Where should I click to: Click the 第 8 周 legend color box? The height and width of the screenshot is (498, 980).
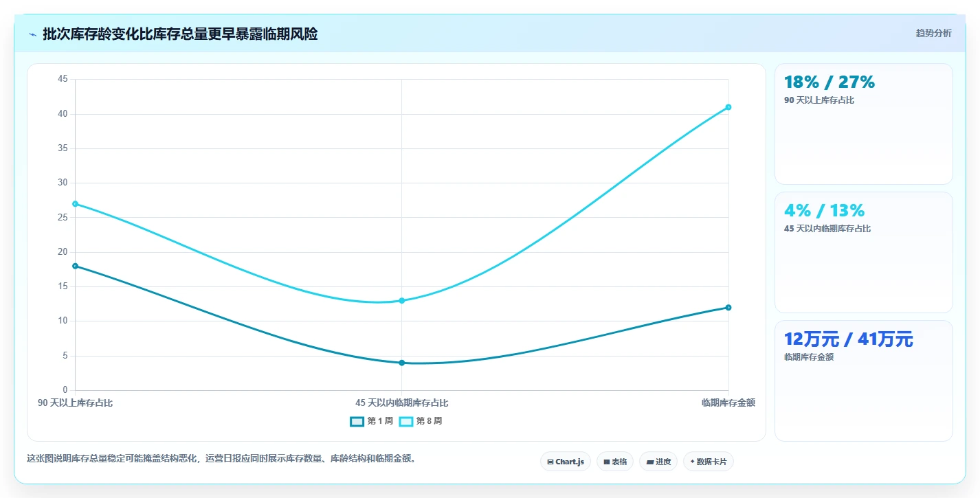pyautogui.click(x=406, y=421)
